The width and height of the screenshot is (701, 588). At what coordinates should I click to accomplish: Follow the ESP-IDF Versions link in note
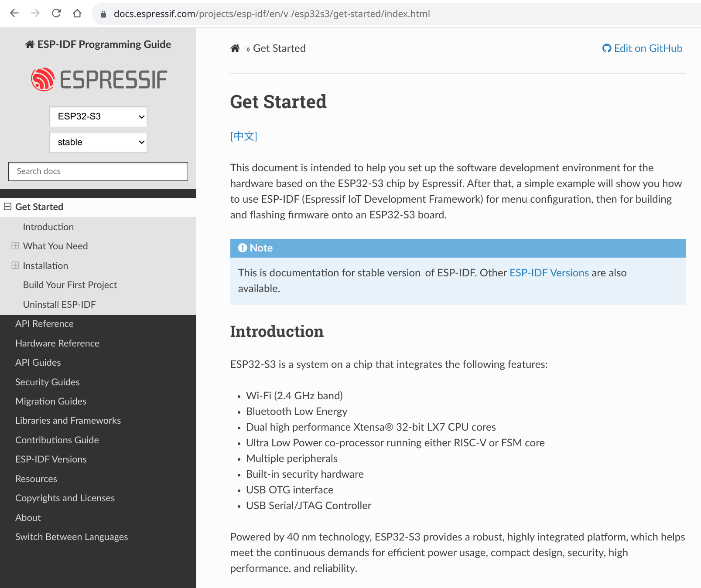(549, 273)
